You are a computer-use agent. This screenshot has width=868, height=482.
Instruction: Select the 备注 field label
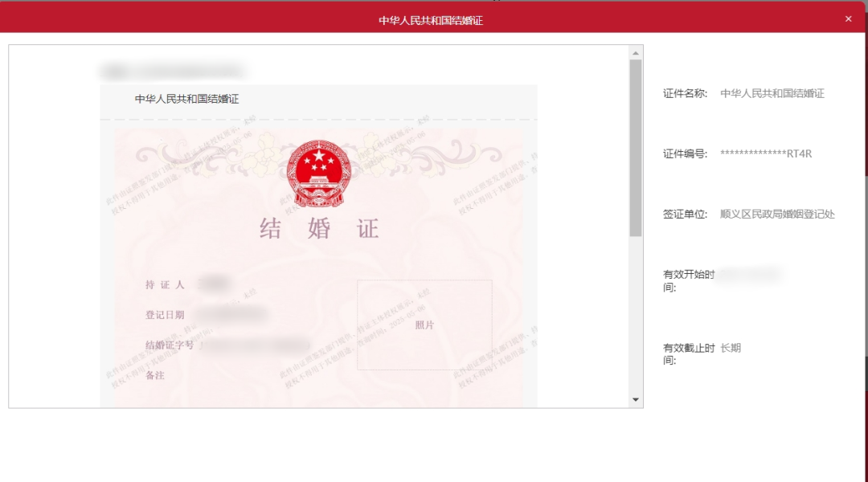point(155,375)
